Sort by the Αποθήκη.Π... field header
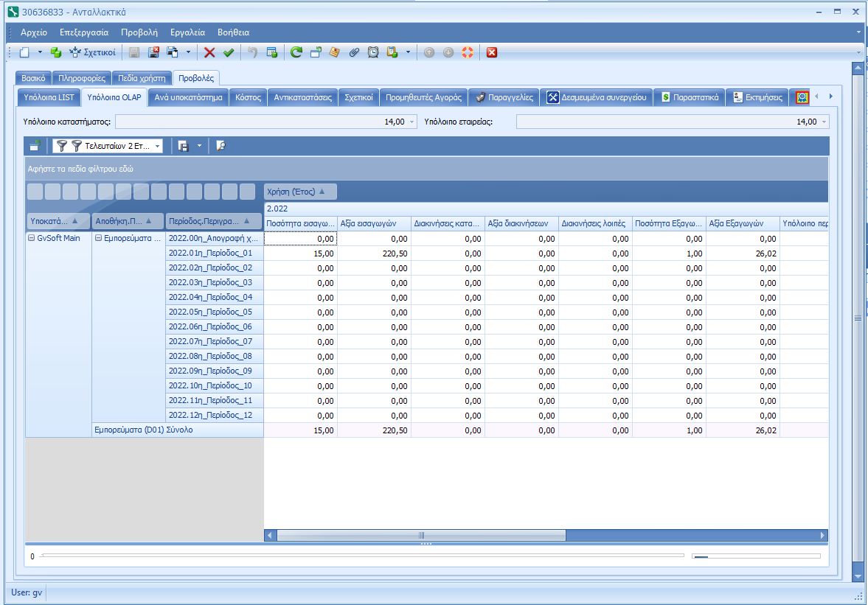Image resolution: width=868 pixels, height=605 pixels. (128, 221)
